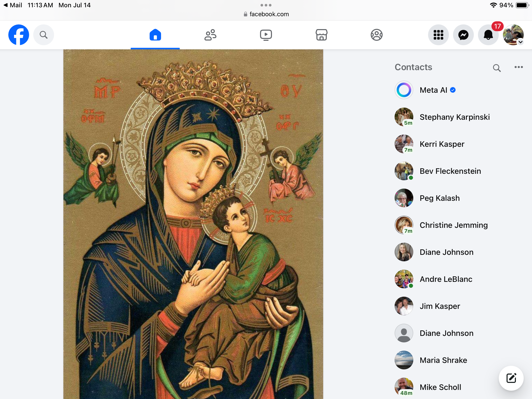Open the Facebook search magnifier
Screen dimensions: 532x399
[44, 35]
